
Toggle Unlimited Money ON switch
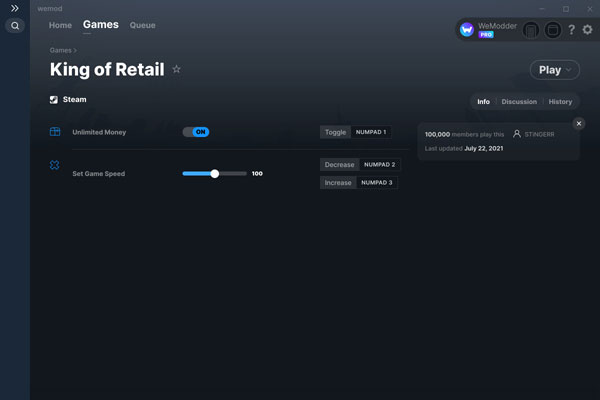click(x=196, y=132)
